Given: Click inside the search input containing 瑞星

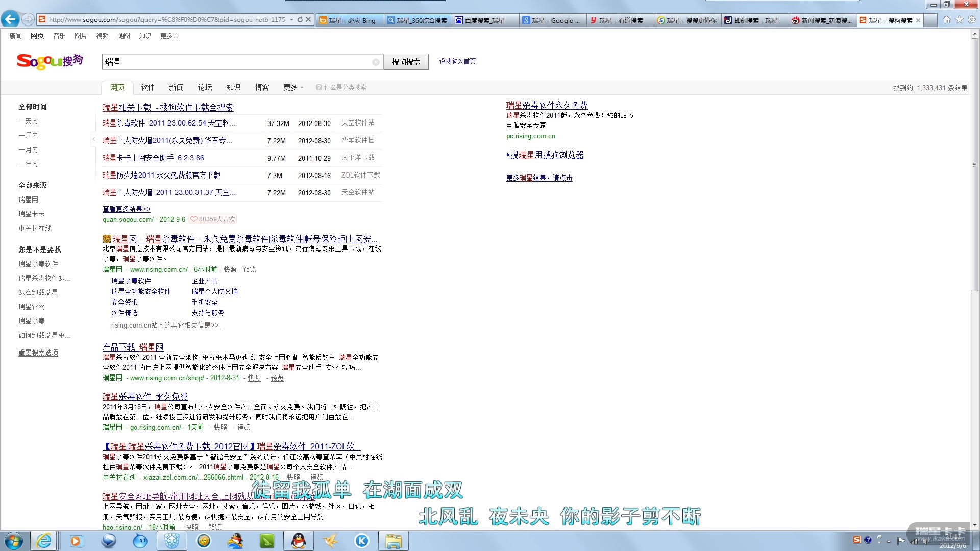Looking at the screenshot, I should click(235, 62).
